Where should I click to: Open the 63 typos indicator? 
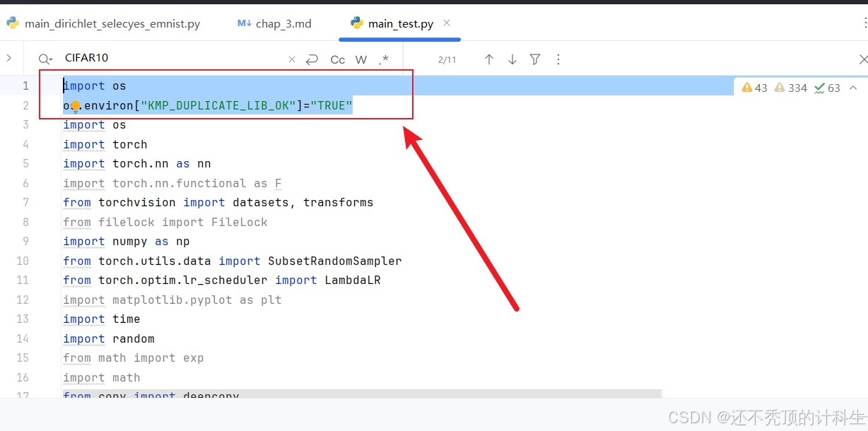[x=827, y=88]
